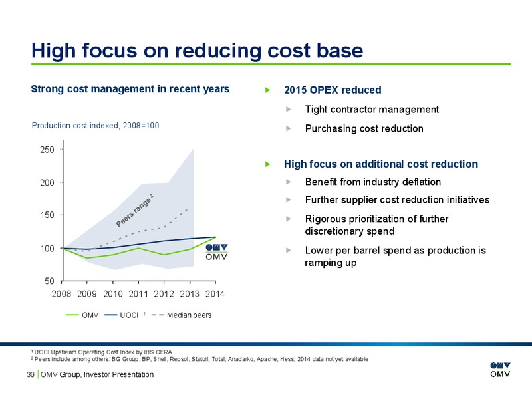Screen dimensions: 532x399
Task: Click the green bullet arrow beside '2015 OPEX reduced'
Action: [268, 90]
